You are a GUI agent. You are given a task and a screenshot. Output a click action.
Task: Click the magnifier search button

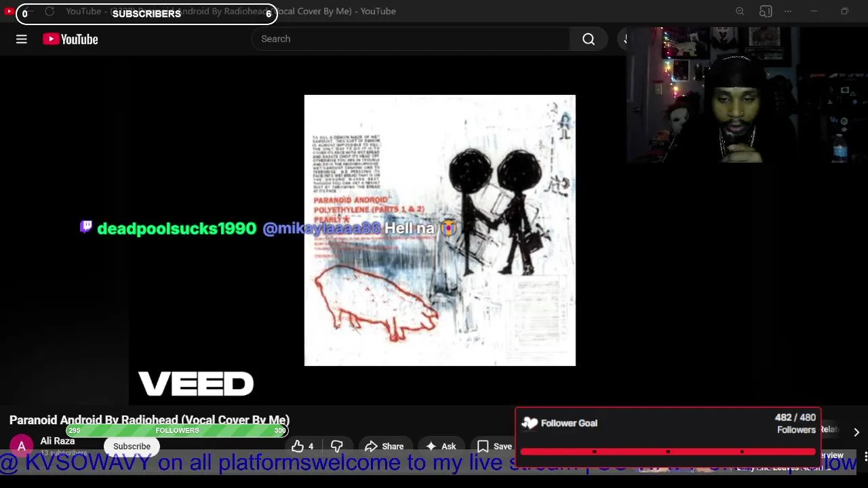[589, 39]
